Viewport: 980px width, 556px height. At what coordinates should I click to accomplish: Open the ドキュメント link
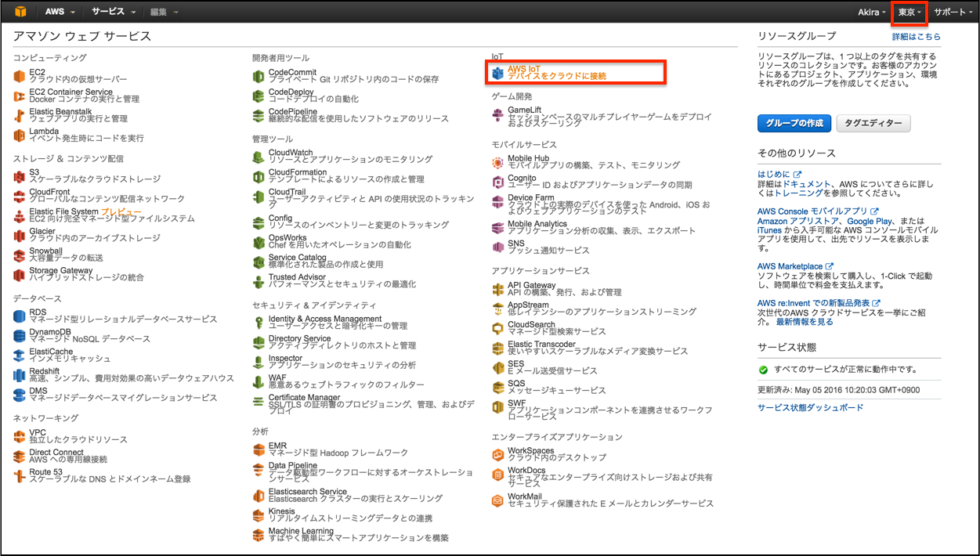coord(805,183)
